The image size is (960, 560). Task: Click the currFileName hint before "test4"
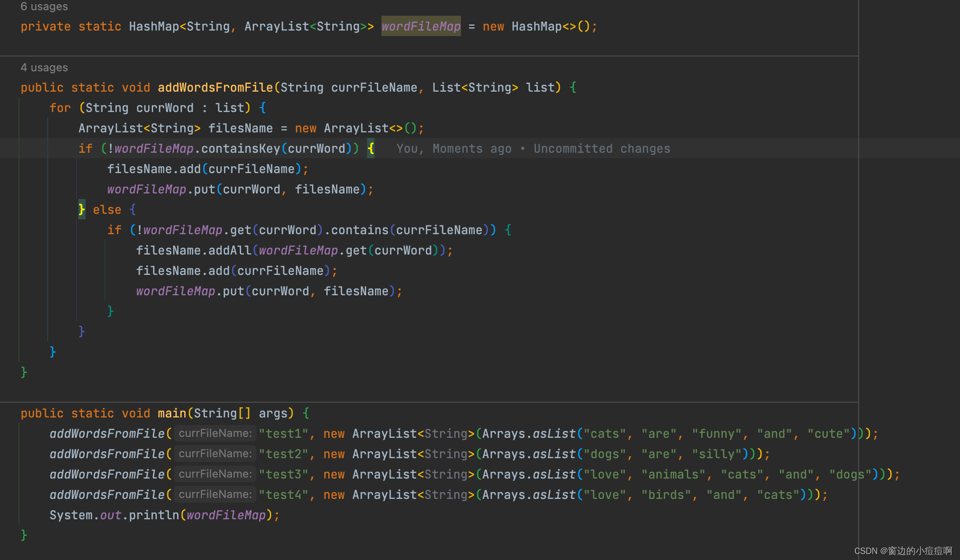click(215, 495)
